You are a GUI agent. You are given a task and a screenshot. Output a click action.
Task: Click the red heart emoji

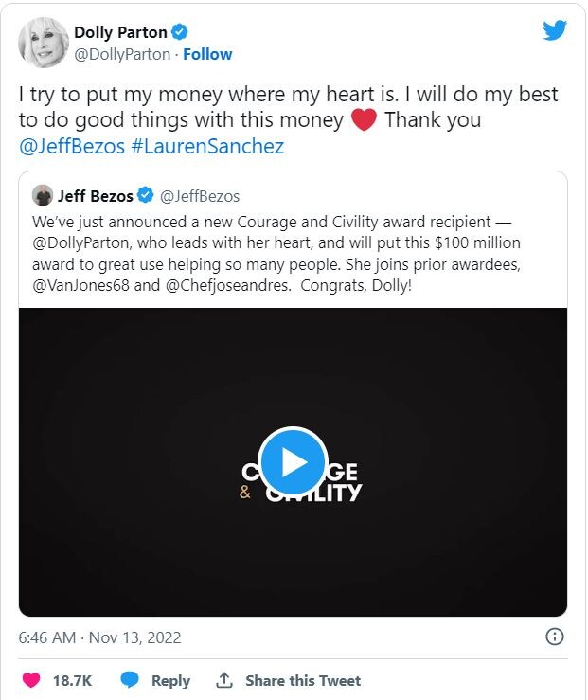coord(364,120)
